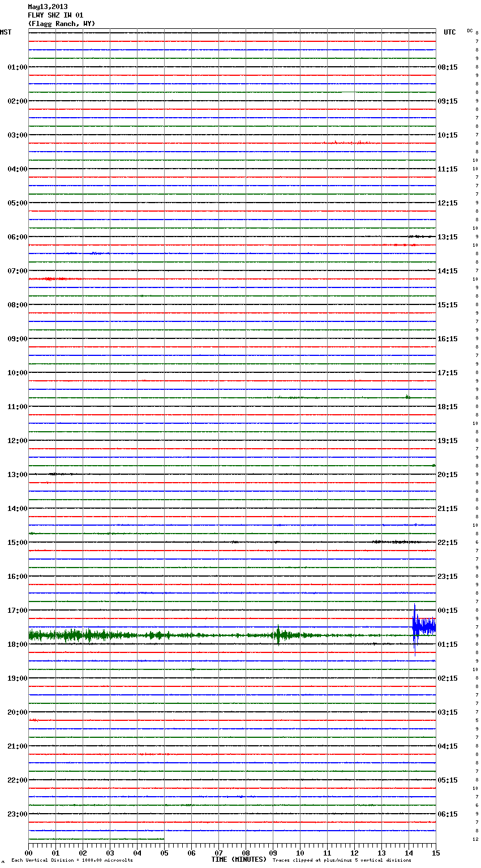Select the 22:00 MST time label

coord(18,780)
